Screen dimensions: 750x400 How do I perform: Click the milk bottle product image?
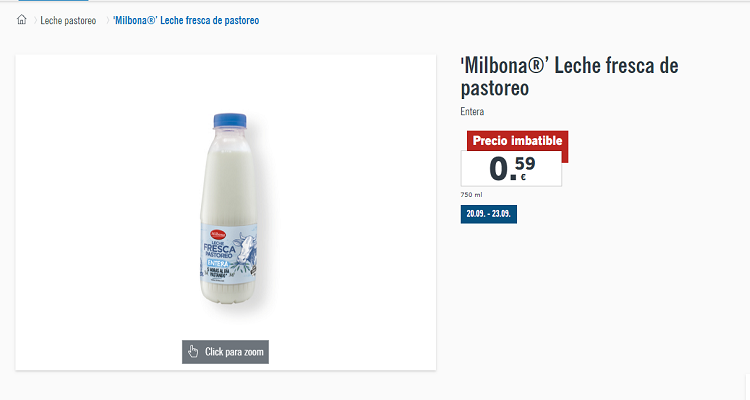230,210
